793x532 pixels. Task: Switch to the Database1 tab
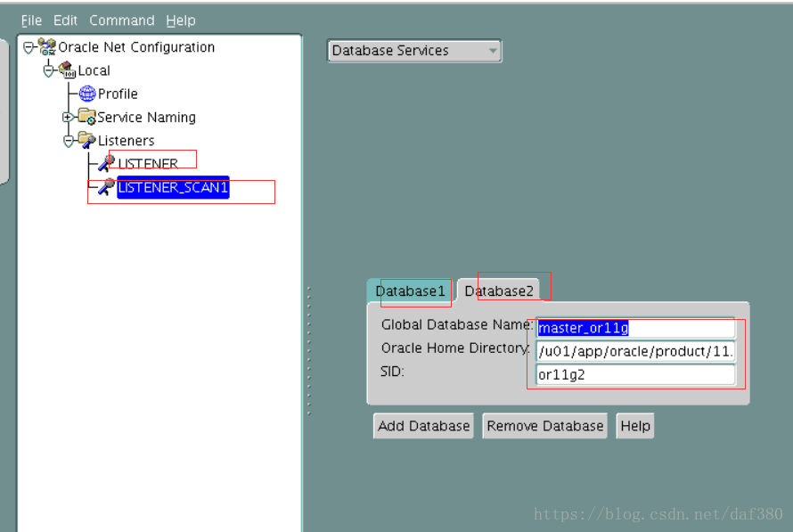[410, 291]
